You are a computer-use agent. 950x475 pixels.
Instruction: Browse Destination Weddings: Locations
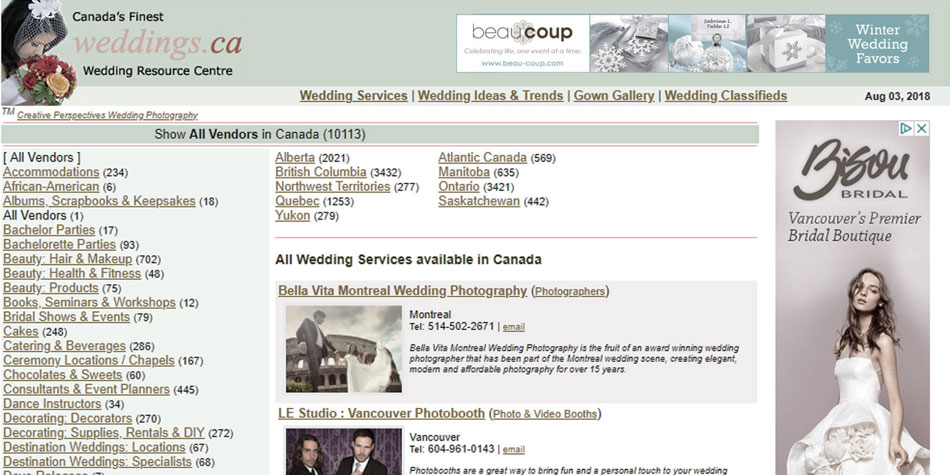(94, 448)
